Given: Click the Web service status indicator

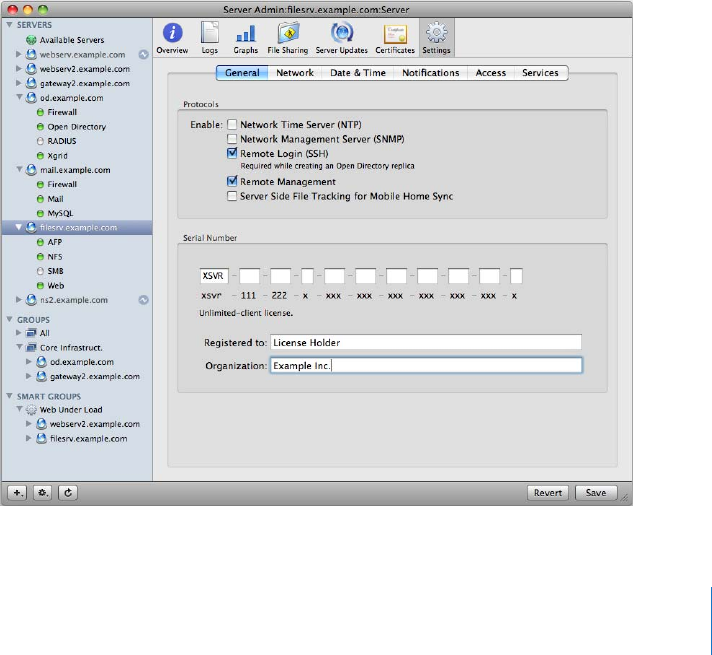Looking at the screenshot, I should [x=40, y=286].
